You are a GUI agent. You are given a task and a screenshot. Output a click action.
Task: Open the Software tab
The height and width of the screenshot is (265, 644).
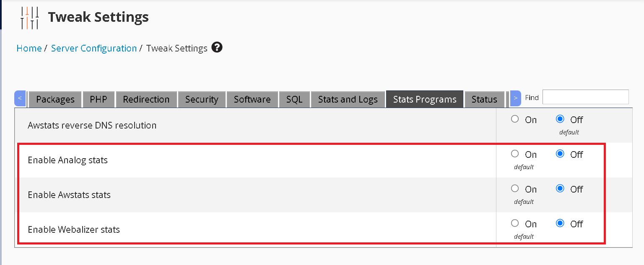(252, 99)
